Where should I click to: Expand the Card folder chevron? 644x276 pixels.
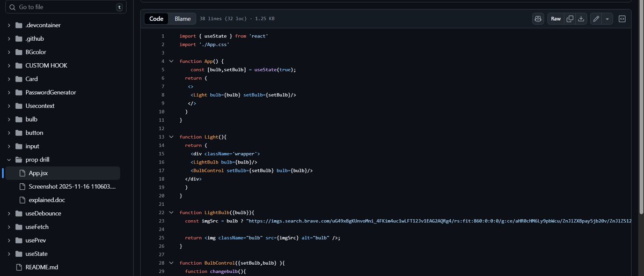pyautogui.click(x=9, y=79)
